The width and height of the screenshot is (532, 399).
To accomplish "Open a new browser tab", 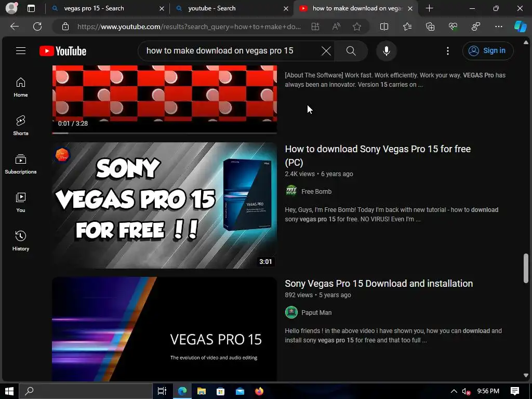I will [429, 8].
